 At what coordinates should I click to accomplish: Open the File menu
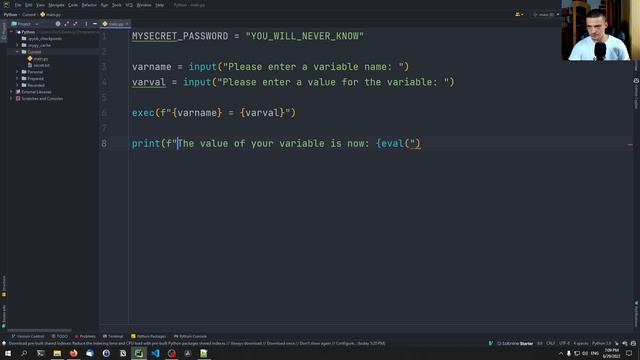18,5
